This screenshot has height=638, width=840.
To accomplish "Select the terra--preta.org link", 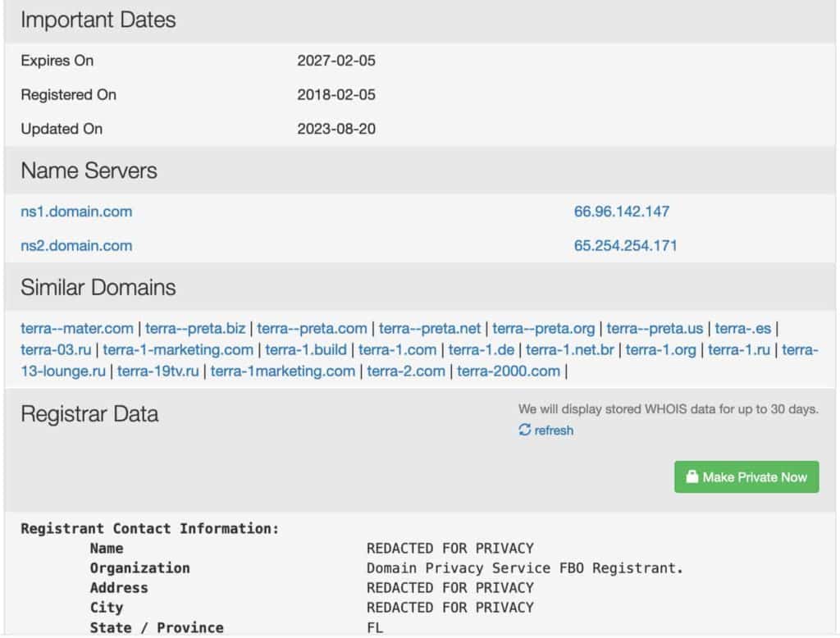I will (543, 329).
